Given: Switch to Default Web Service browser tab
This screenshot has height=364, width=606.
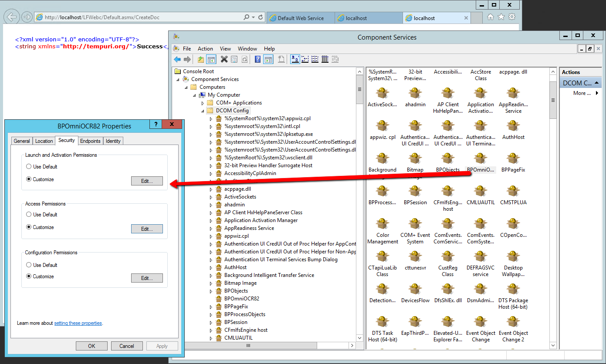Looking at the screenshot, I should click(300, 18).
